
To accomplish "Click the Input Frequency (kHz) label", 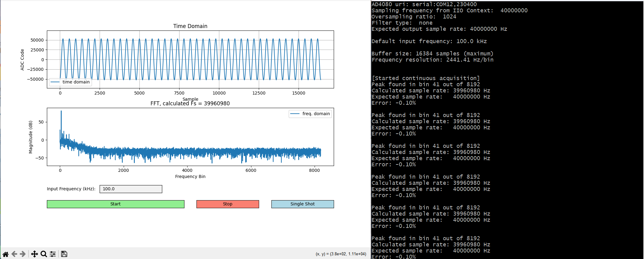I will pos(71,189).
